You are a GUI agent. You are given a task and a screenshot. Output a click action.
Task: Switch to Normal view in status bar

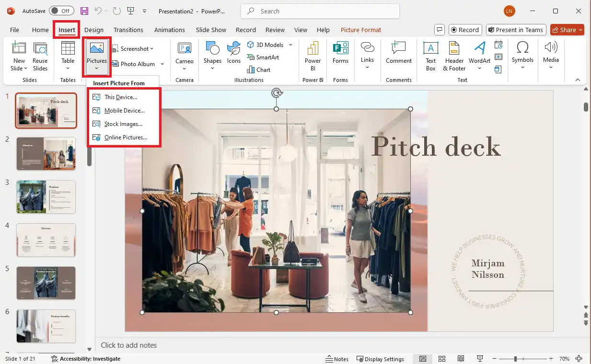pos(423,359)
